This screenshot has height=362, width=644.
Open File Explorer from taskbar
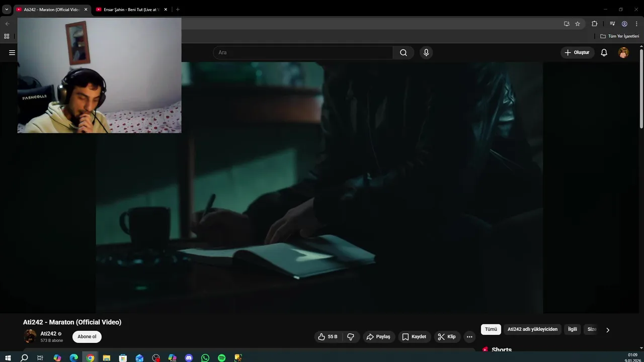pos(107,358)
